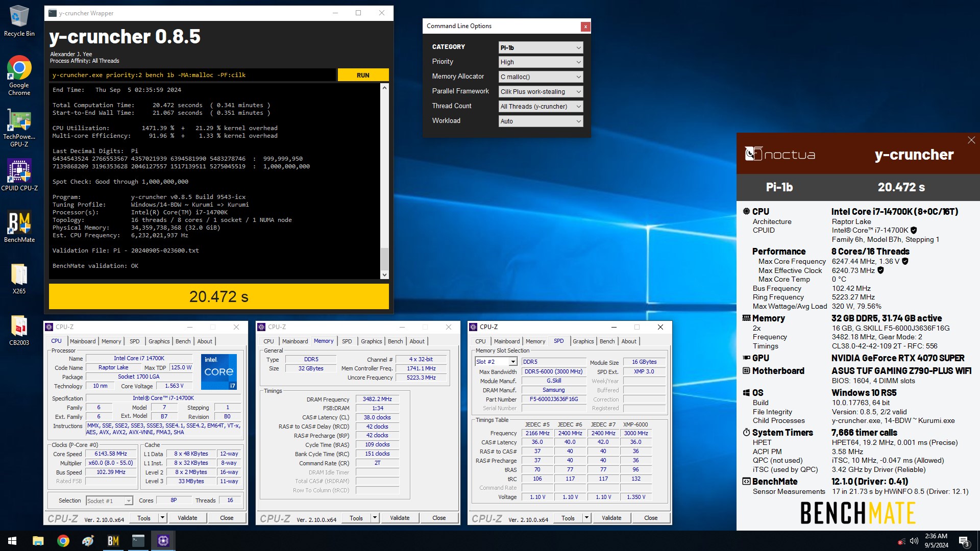980x551 pixels.
Task: Click Validate in CPU-Z CPU window
Action: pos(187,518)
